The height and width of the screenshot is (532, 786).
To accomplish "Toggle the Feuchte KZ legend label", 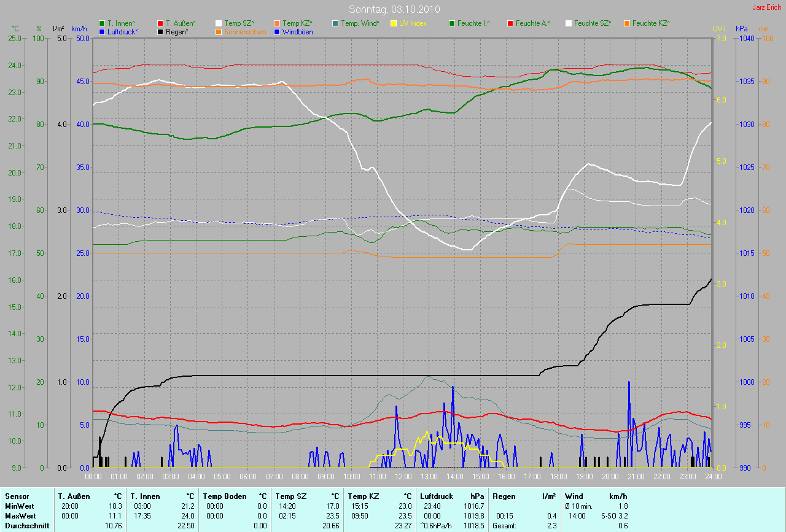I will click(x=652, y=23).
